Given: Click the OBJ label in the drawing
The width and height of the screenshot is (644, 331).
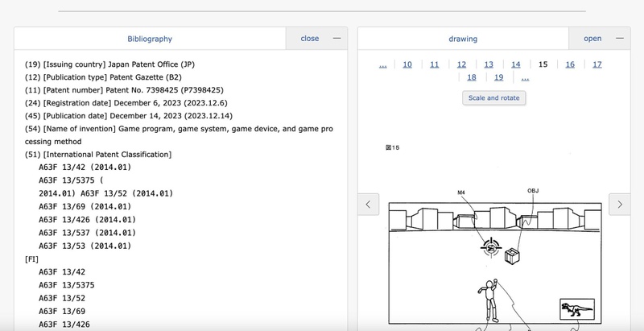Looking at the screenshot, I should click(533, 191).
